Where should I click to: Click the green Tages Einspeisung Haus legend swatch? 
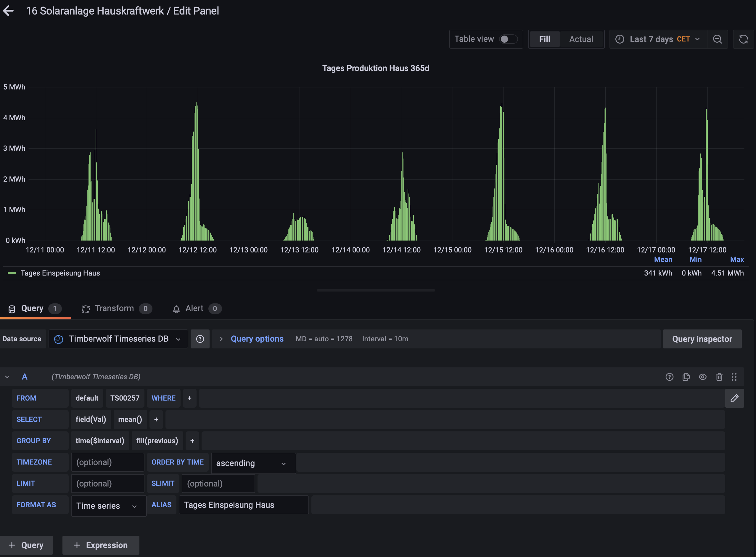coord(12,273)
